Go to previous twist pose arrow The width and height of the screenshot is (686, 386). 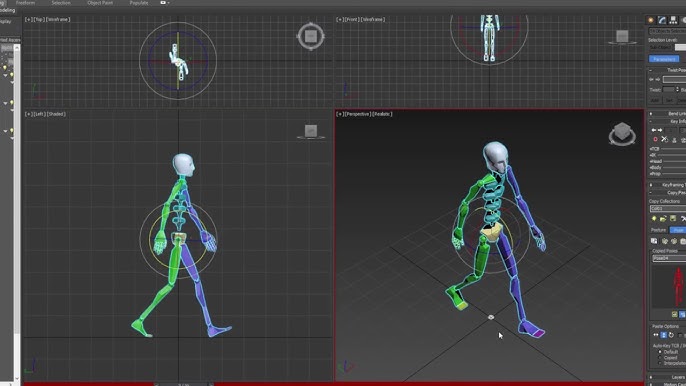(x=651, y=79)
